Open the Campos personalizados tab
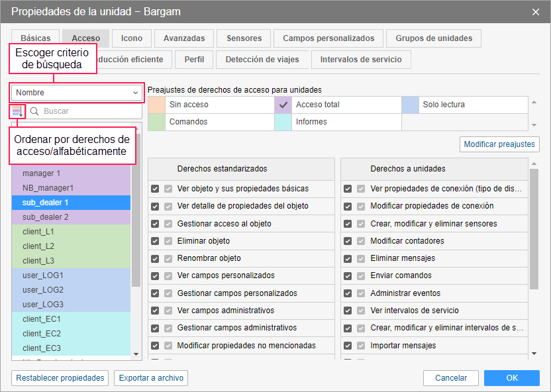The image size is (551, 392). tap(328, 38)
